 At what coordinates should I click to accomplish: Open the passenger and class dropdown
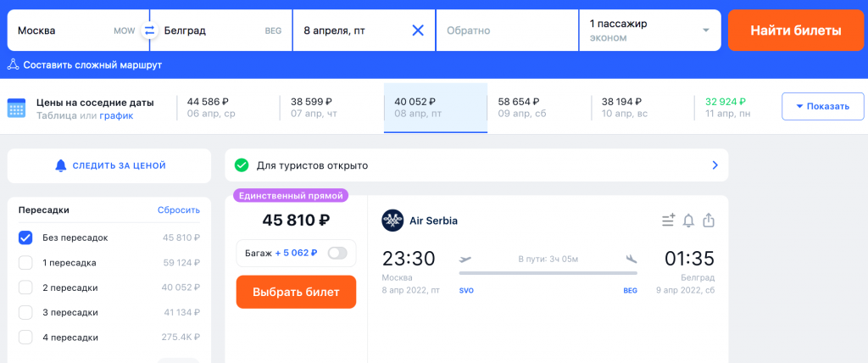coord(650,31)
